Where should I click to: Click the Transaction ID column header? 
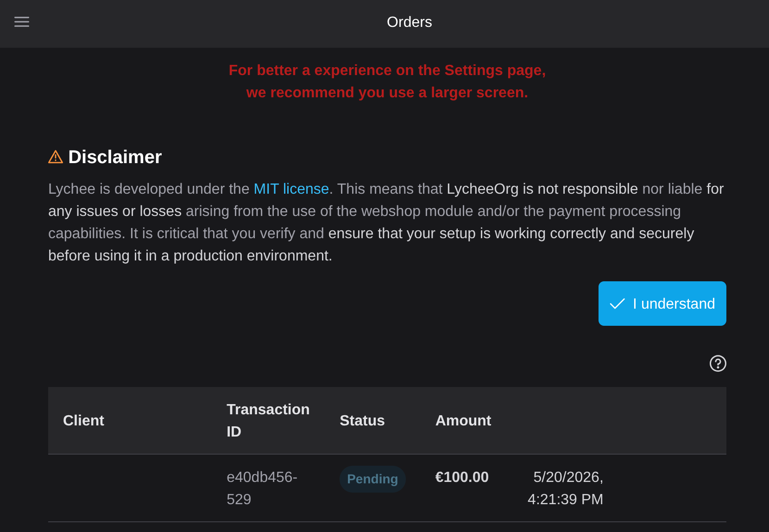(x=268, y=420)
